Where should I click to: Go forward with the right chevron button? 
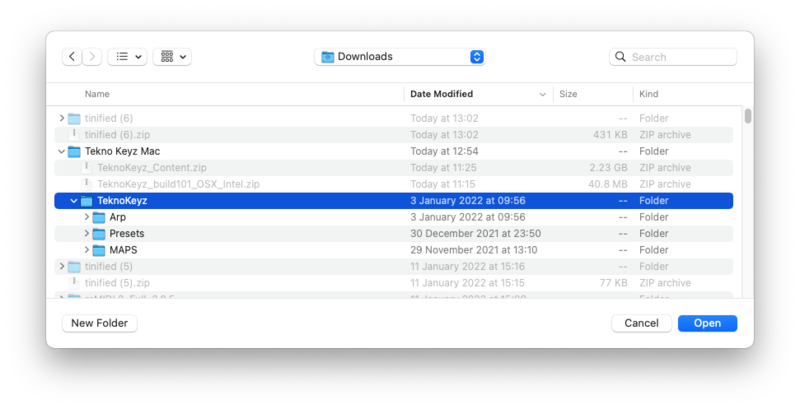click(92, 57)
